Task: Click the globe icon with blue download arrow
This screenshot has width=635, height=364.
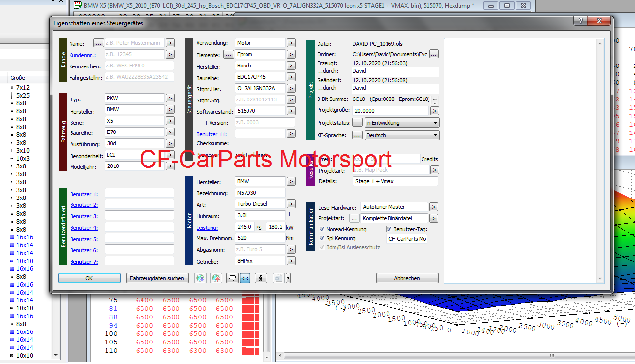Action: click(200, 278)
